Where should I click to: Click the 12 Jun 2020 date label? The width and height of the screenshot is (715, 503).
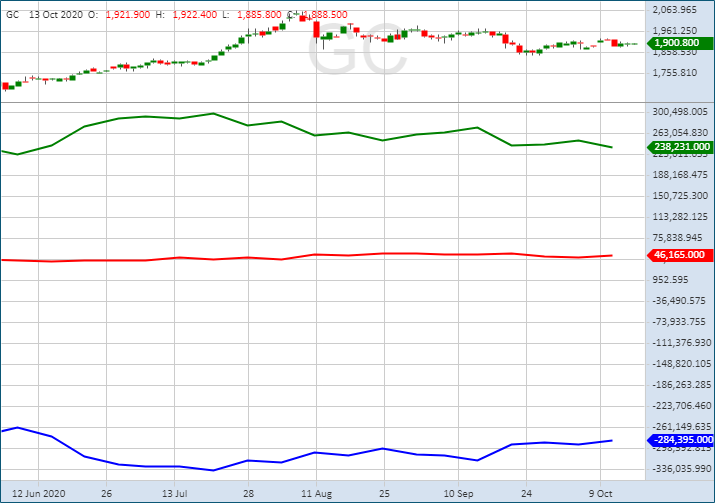38,493
